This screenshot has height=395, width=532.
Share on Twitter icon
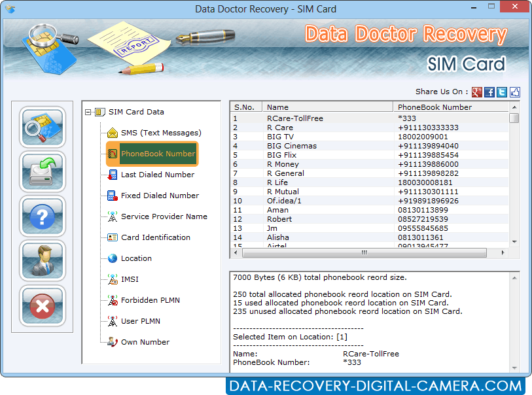(502, 92)
